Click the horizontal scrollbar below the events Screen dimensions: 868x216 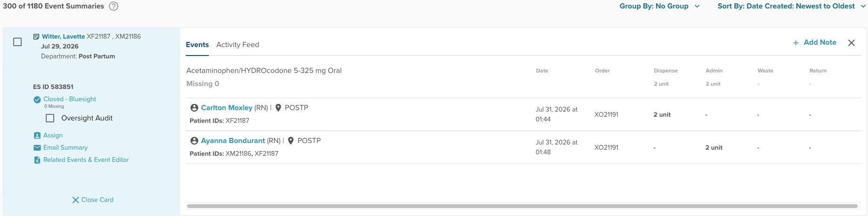[522, 206]
